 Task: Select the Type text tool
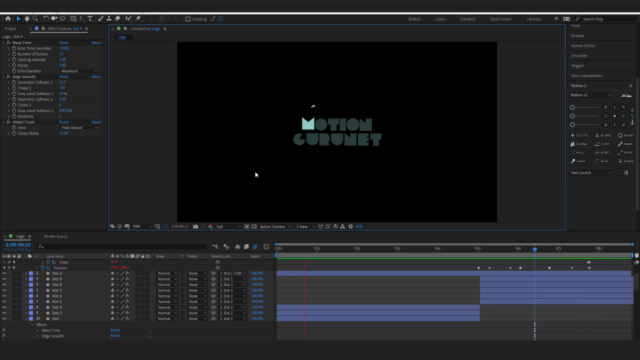[x=90, y=19]
